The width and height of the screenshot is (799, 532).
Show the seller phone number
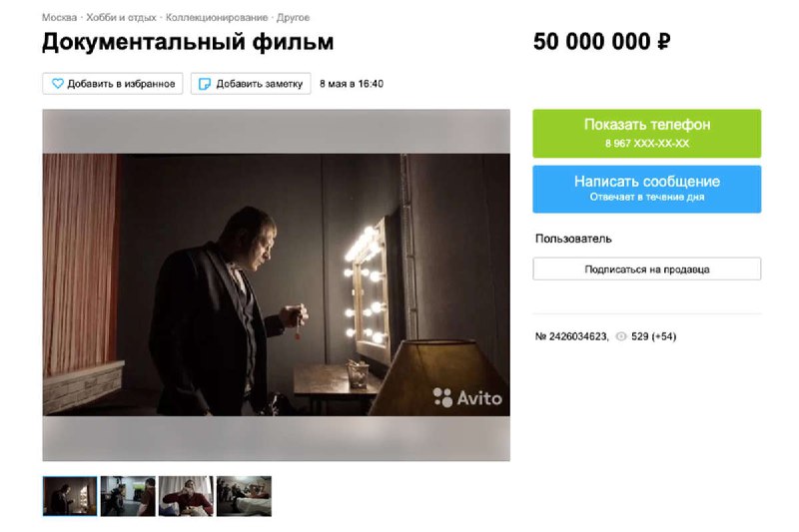tap(646, 134)
